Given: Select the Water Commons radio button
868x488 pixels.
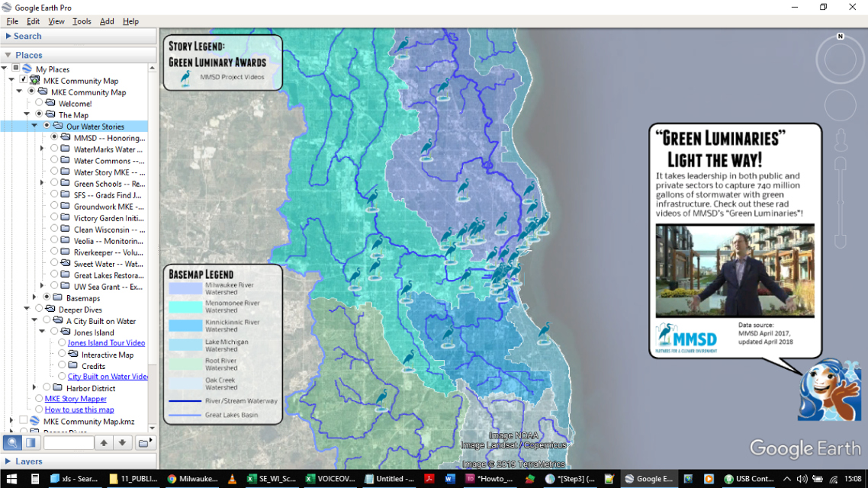Looking at the screenshot, I should 54,160.
